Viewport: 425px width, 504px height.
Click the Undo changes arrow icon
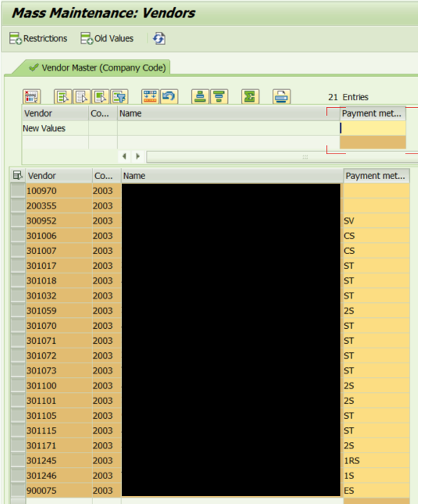tap(169, 97)
